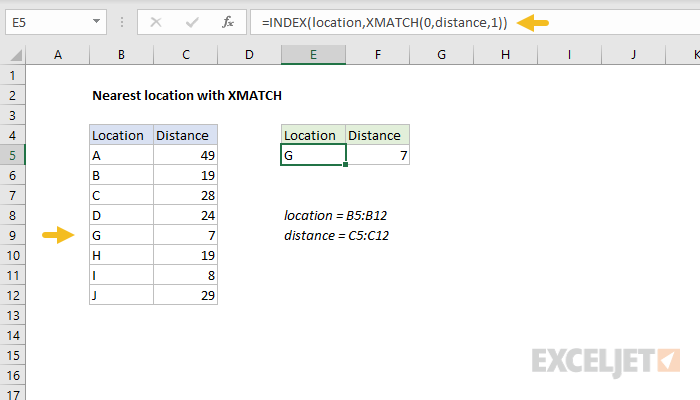This screenshot has height=400, width=700.
Task: Click the text "distance = C5:C12"
Action: (x=337, y=236)
